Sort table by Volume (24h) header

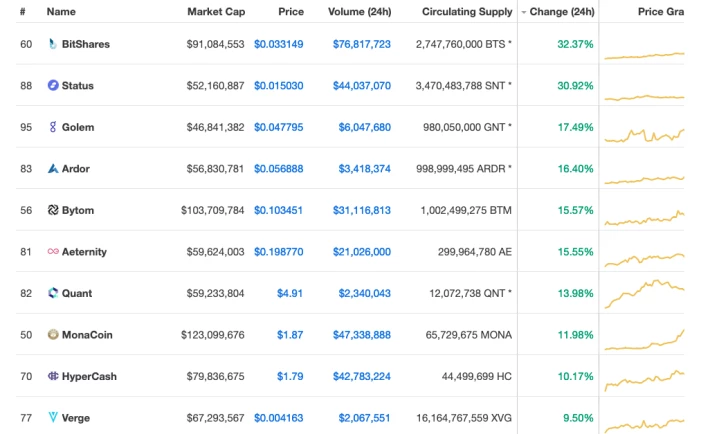click(x=360, y=12)
